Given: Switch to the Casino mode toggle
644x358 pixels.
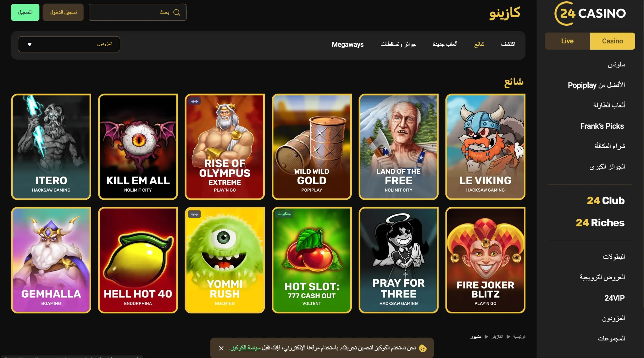Looking at the screenshot, I should pyautogui.click(x=613, y=41).
